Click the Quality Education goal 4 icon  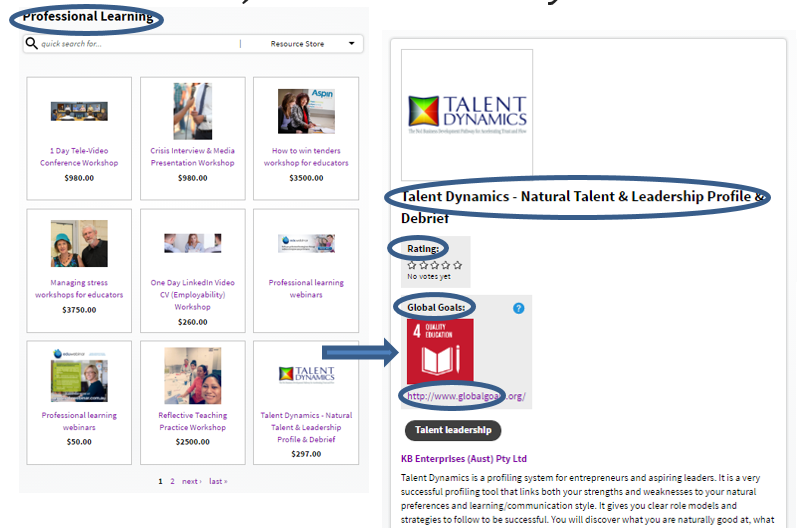(x=440, y=351)
